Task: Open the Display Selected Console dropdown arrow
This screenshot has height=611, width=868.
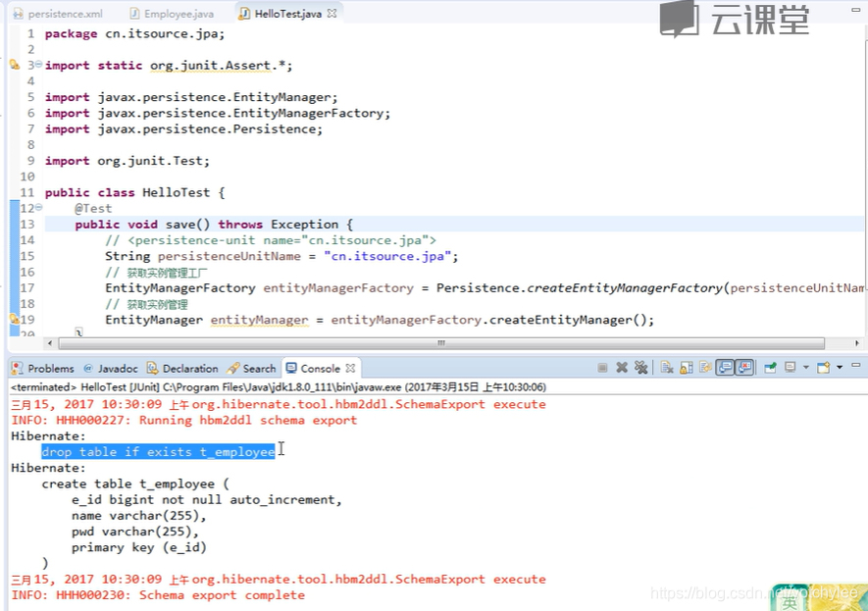Action: coord(805,368)
